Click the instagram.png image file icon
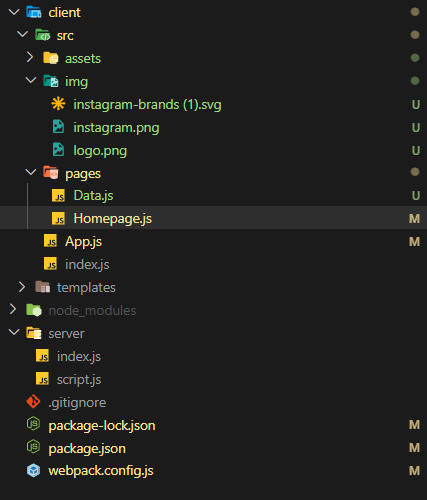 [59, 127]
